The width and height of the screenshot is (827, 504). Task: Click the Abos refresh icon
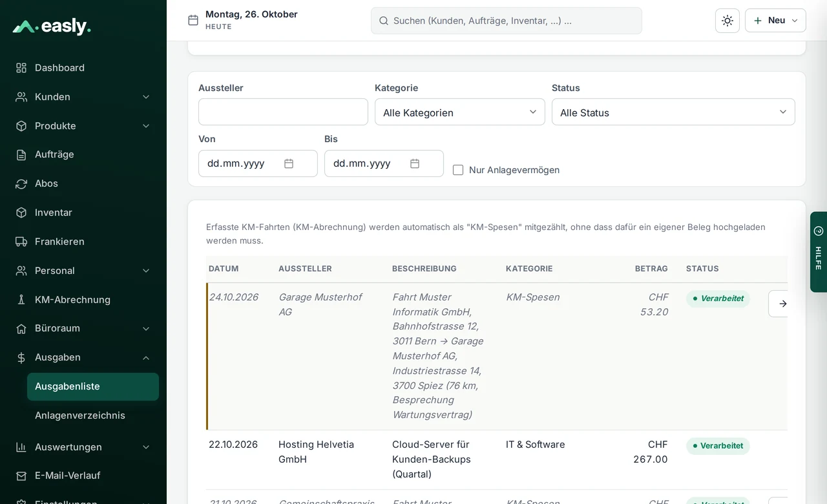(x=21, y=184)
